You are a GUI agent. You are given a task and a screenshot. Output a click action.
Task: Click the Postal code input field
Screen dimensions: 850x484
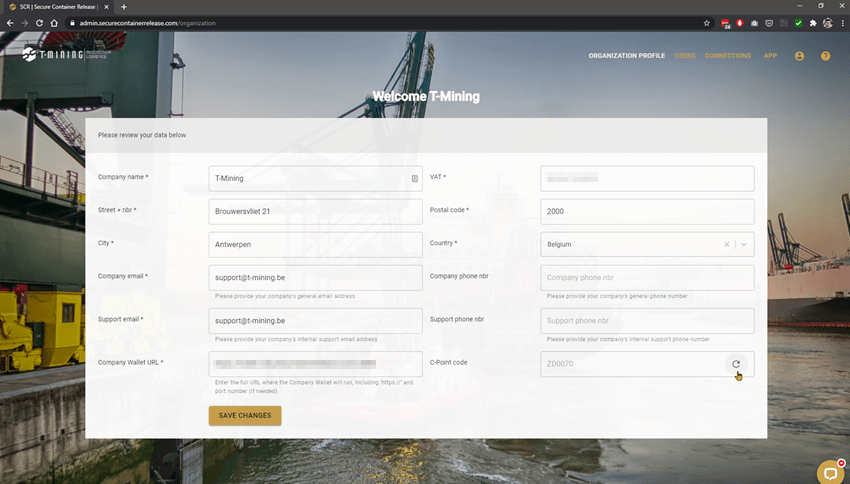point(647,212)
